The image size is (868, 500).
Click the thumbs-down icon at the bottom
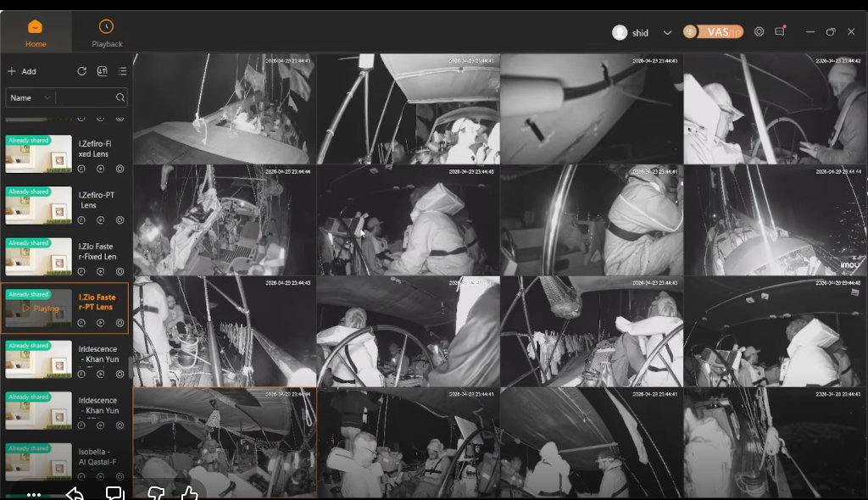coord(156,493)
